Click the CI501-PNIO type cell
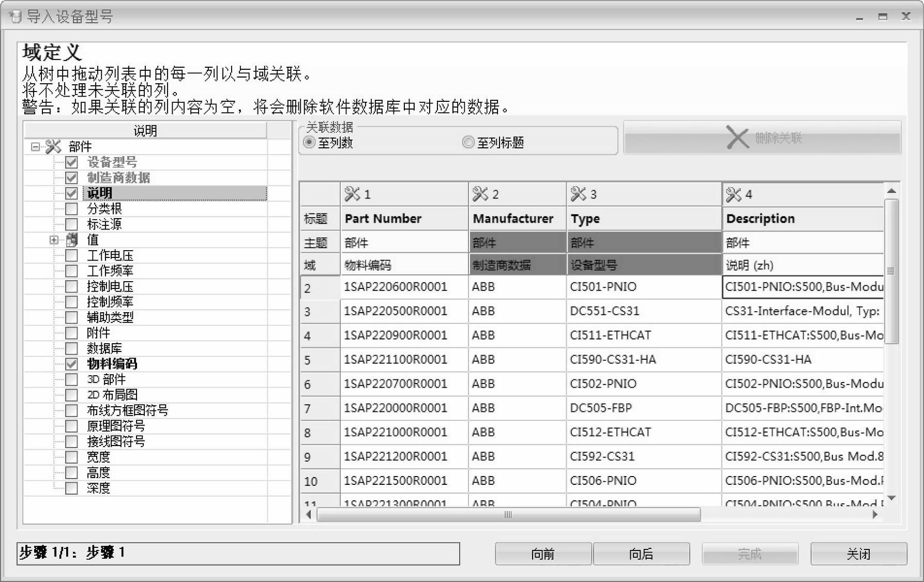Viewport: 924px width, 582px height. point(644,287)
